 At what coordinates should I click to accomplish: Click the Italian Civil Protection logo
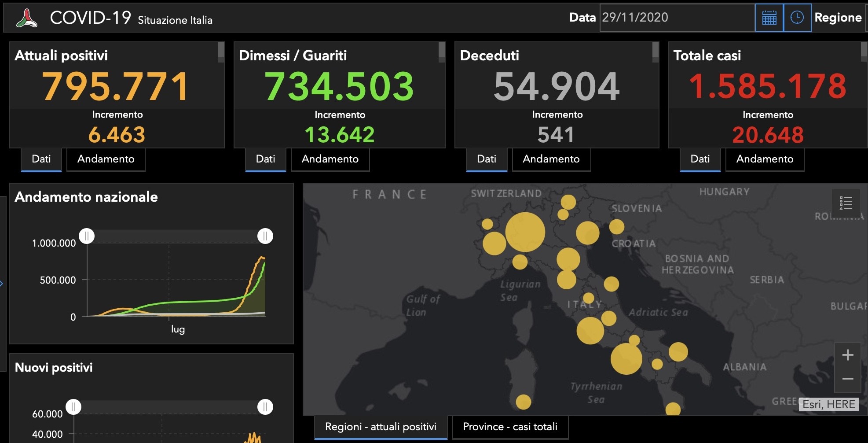27,18
